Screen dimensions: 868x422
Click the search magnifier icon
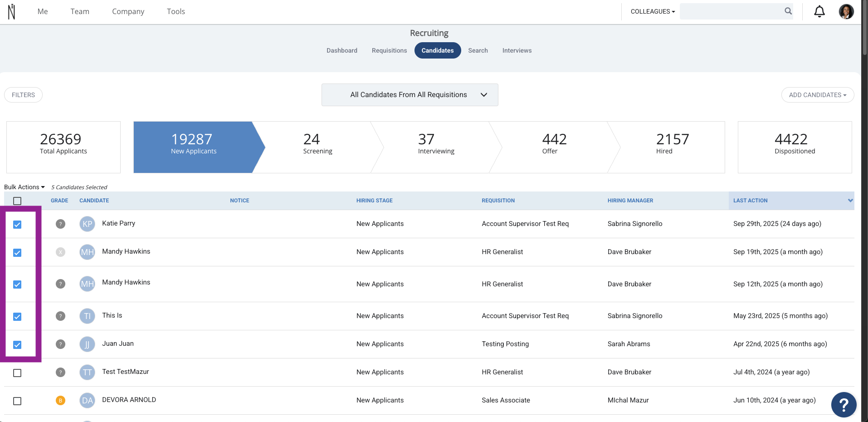pyautogui.click(x=788, y=11)
